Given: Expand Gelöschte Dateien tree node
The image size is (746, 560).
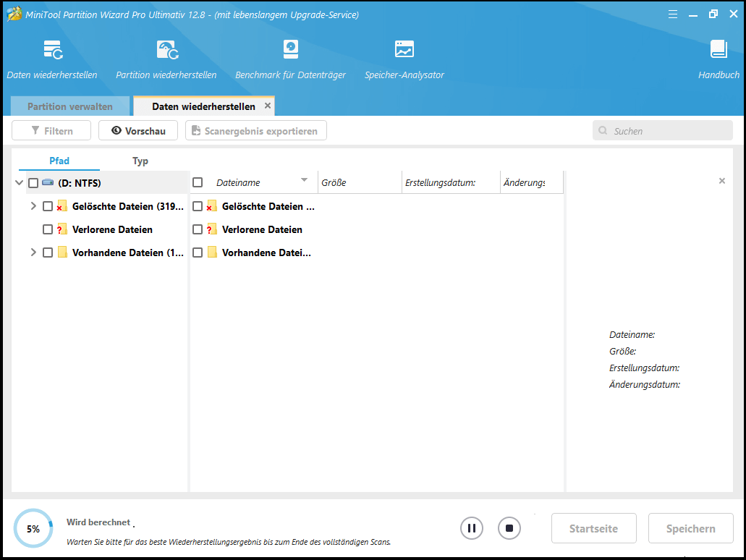Looking at the screenshot, I should click(33, 206).
